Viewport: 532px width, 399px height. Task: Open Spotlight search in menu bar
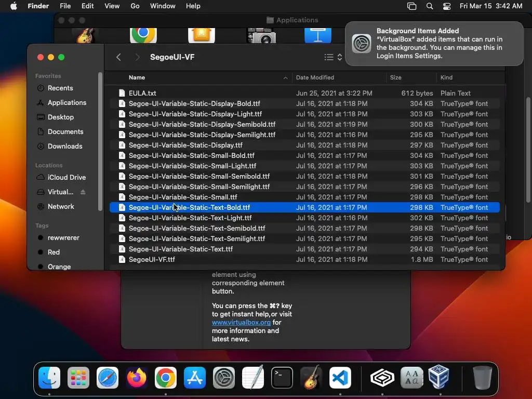430,6
